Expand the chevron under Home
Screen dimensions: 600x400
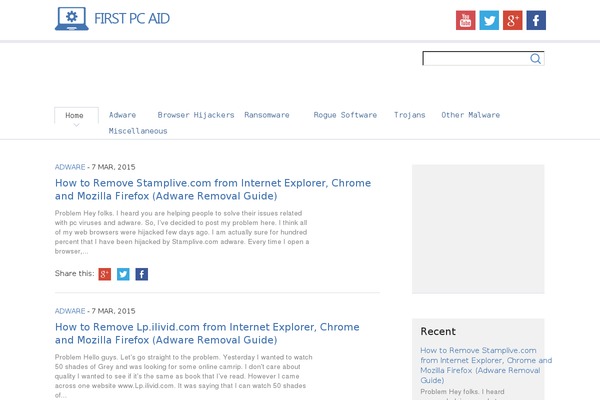[x=76, y=125]
